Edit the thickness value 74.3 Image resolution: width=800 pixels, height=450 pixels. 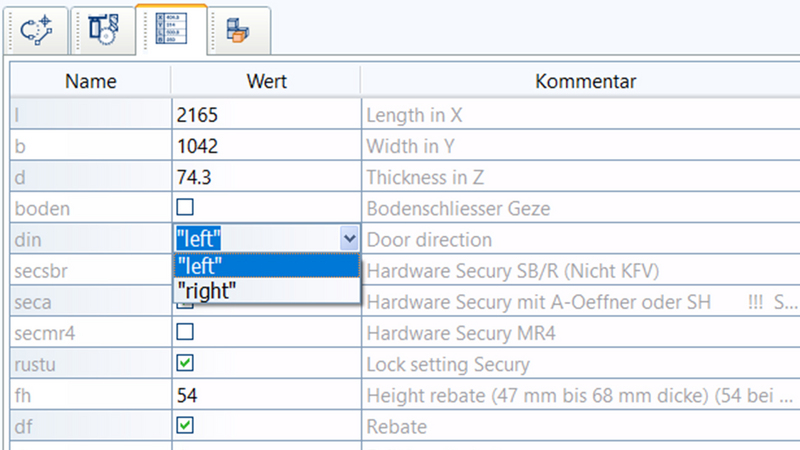click(x=266, y=177)
